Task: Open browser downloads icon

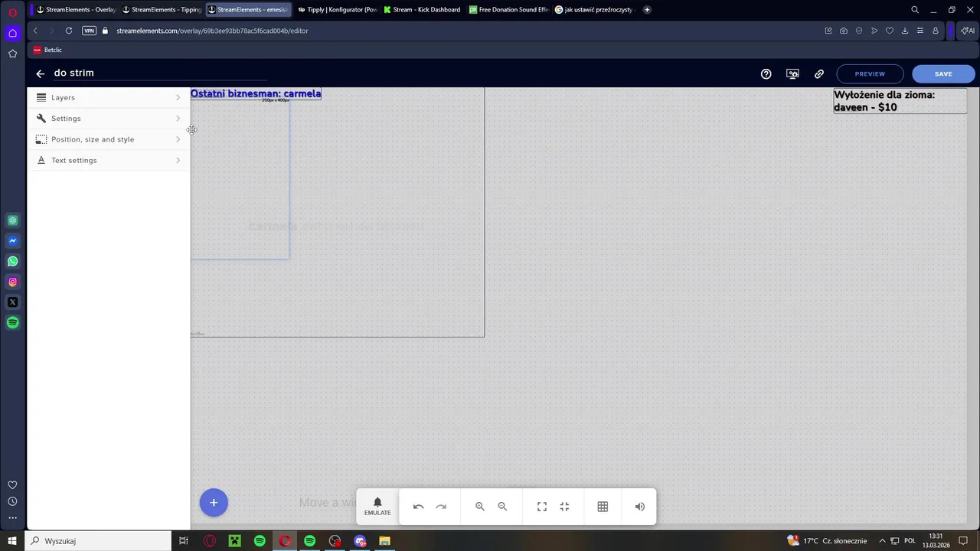Action: tap(905, 31)
